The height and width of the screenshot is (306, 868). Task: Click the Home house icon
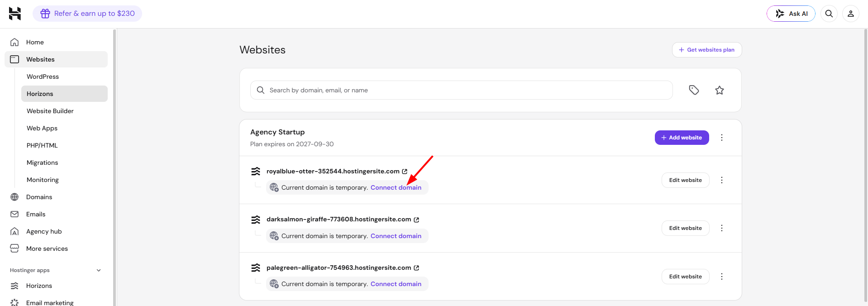[x=14, y=42]
